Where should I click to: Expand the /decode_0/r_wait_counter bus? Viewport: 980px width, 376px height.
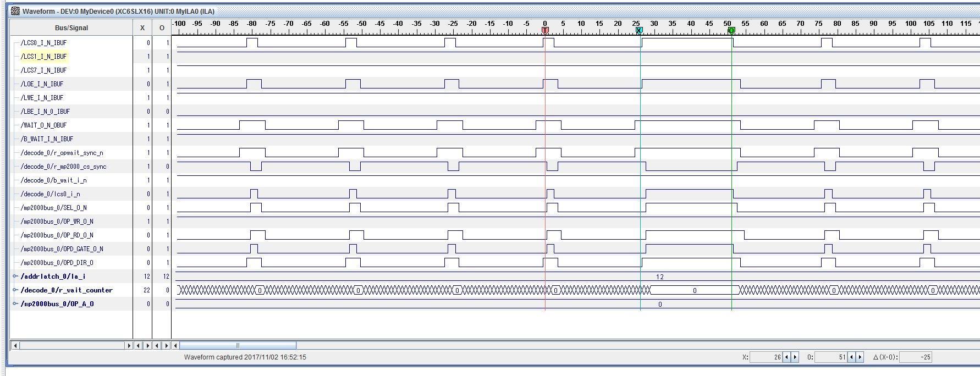(15, 290)
